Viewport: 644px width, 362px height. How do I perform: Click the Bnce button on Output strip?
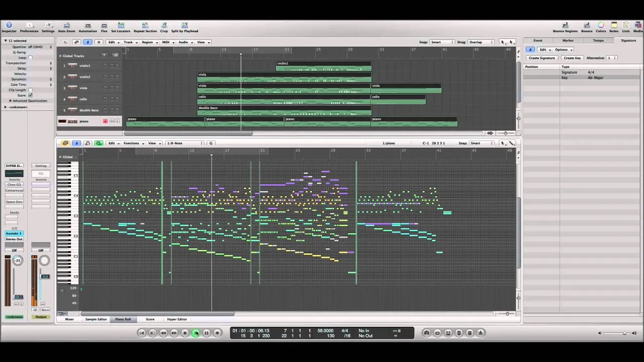coord(45,310)
